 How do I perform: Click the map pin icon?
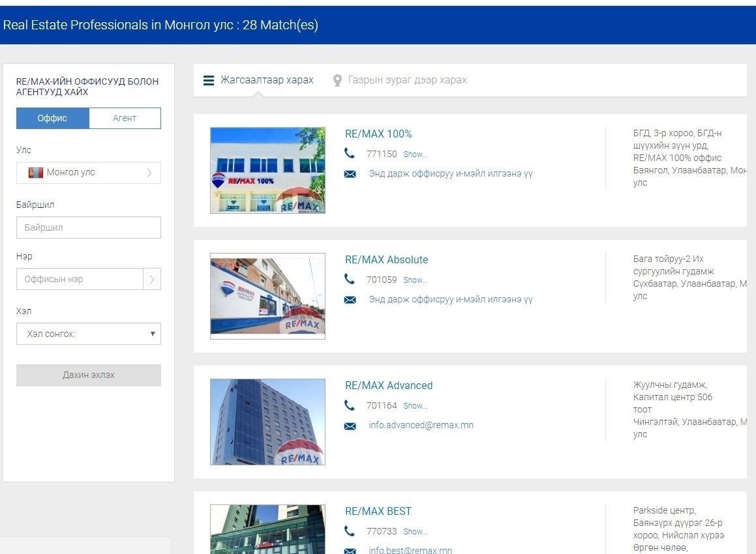point(337,81)
